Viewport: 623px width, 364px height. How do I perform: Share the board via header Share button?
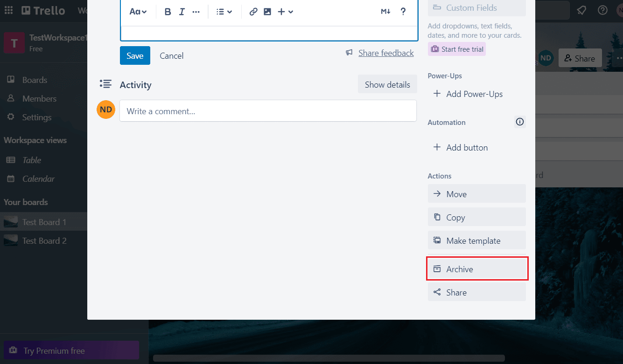(x=580, y=58)
